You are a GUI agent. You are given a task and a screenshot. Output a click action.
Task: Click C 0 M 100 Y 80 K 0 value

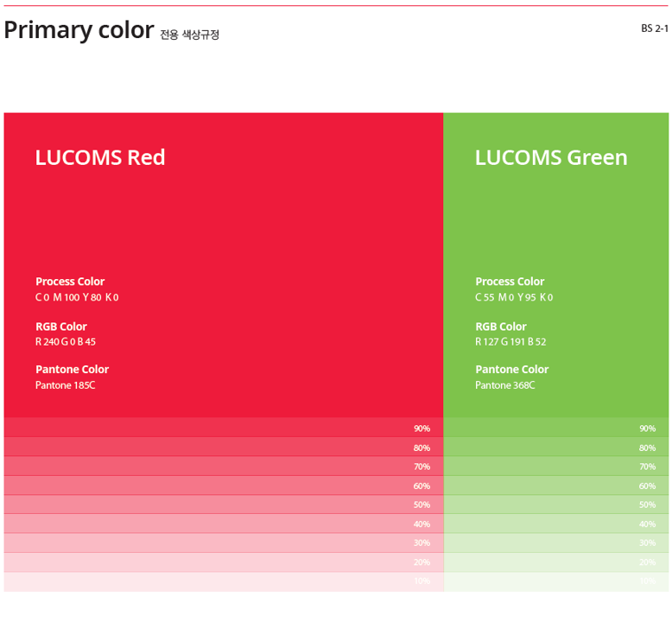tap(77, 297)
